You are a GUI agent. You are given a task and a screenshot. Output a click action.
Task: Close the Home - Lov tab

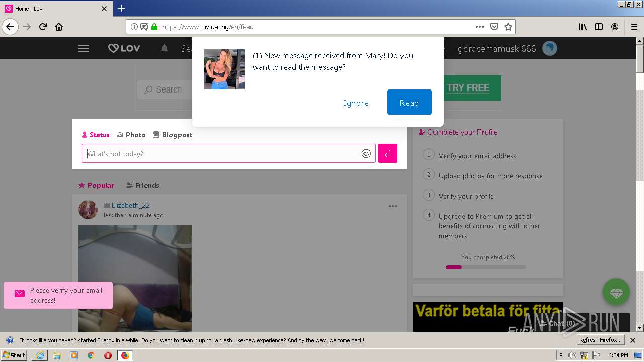(104, 9)
